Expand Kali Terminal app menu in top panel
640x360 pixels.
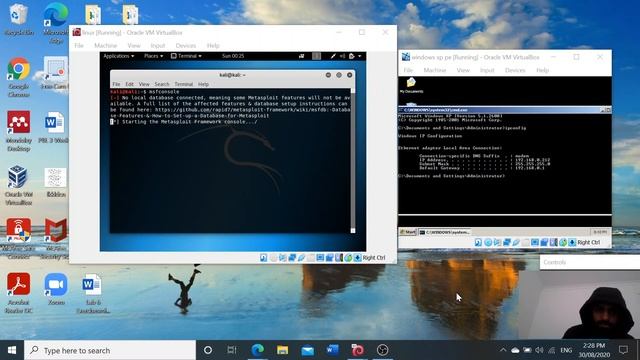(x=186, y=56)
